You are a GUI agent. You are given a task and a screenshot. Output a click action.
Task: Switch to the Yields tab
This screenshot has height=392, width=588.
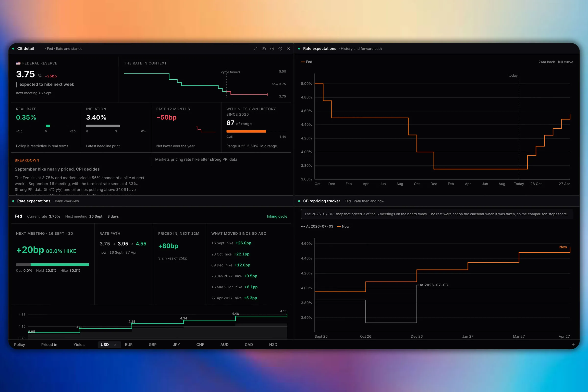79,344
